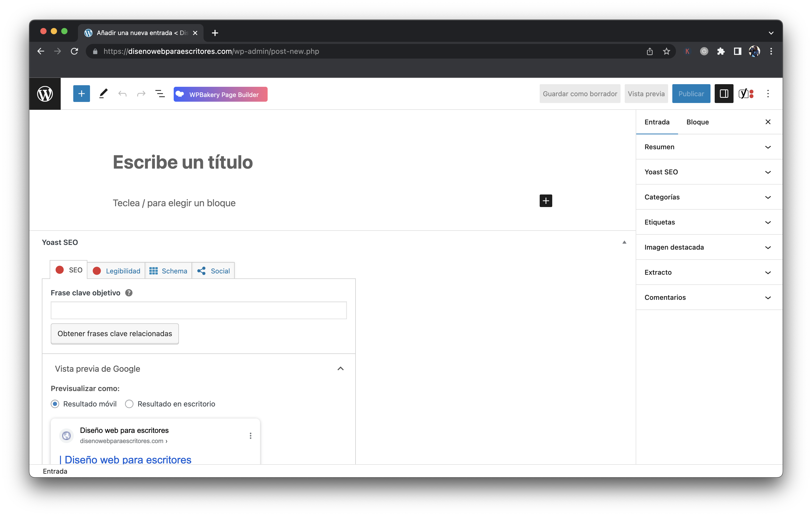Publish the post with Publicar
Image resolution: width=812 pixels, height=516 pixels.
691,94
